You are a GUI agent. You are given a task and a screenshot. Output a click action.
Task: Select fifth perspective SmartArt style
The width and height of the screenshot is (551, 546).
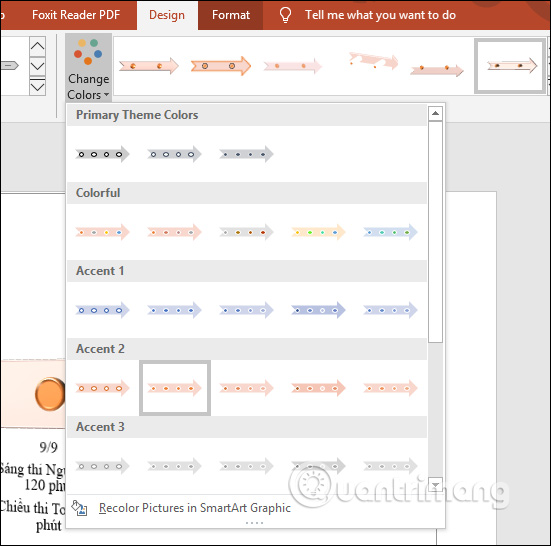437,70
